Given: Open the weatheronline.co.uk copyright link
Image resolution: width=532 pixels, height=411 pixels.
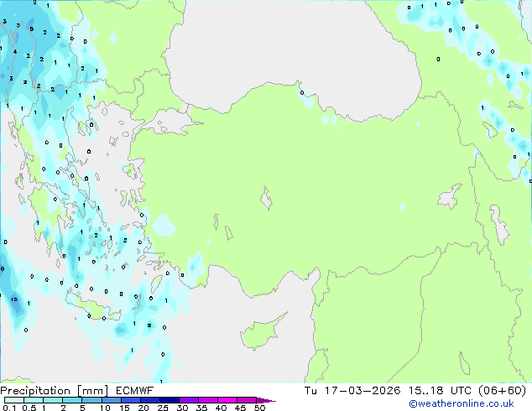Looking at the screenshot, I should tap(462, 403).
